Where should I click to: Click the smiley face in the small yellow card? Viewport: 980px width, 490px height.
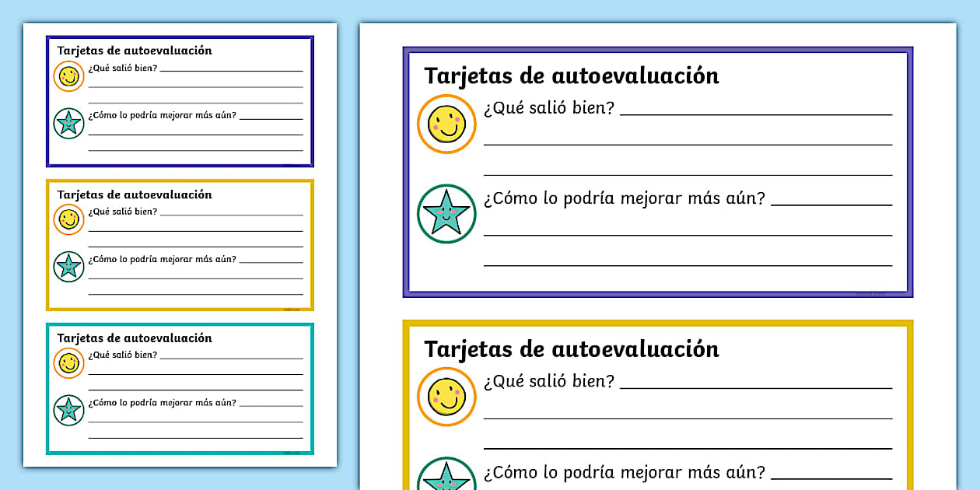coord(68,219)
